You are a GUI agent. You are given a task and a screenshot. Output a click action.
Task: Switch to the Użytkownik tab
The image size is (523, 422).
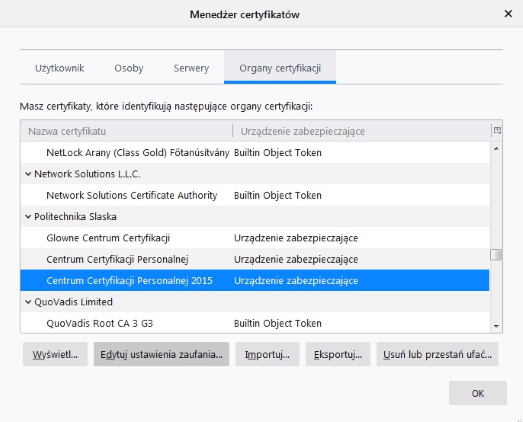click(60, 68)
